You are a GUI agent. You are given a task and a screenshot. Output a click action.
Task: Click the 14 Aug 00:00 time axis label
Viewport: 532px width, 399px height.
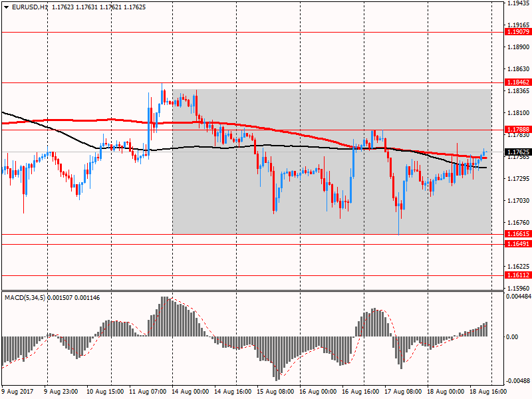point(190,392)
